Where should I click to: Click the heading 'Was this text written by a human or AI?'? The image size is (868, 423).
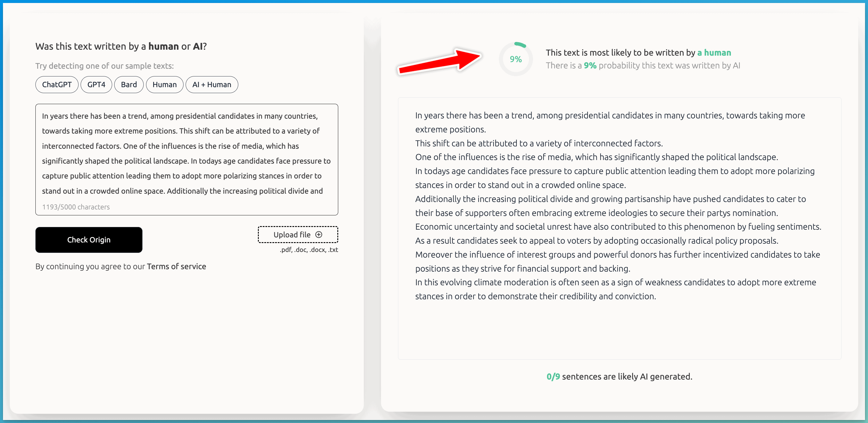click(x=121, y=46)
